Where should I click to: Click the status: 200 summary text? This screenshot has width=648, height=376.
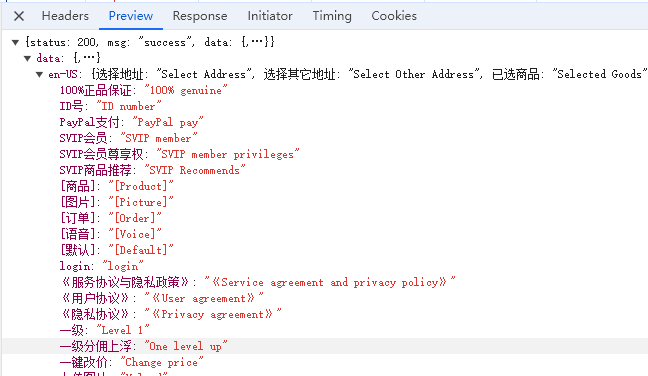[63, 42]
